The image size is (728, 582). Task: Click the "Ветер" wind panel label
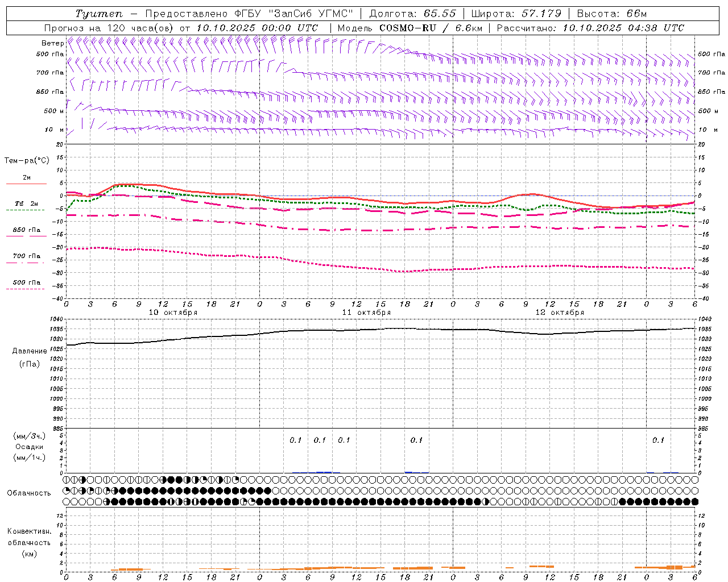pyautogui.click(x=52, y=43)
